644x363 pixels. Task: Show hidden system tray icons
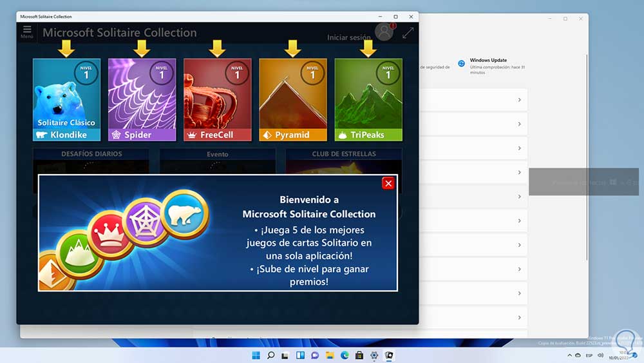click(570, 355)
